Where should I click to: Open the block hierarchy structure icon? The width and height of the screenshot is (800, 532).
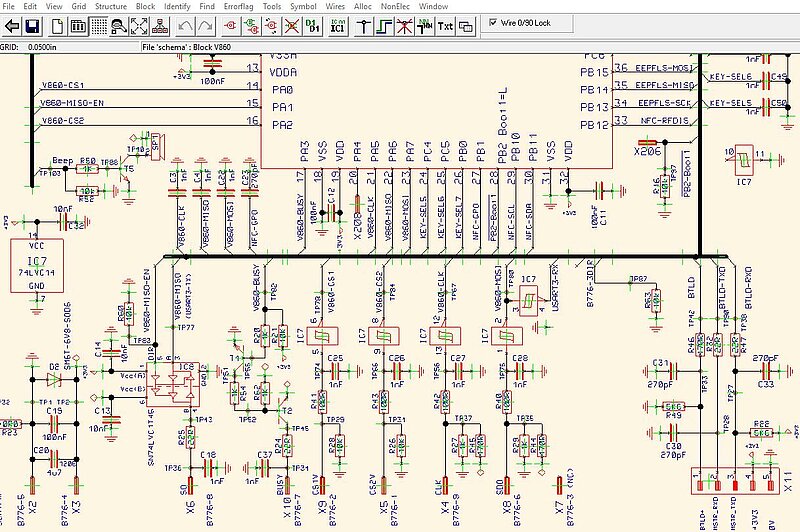pos(160,26)
